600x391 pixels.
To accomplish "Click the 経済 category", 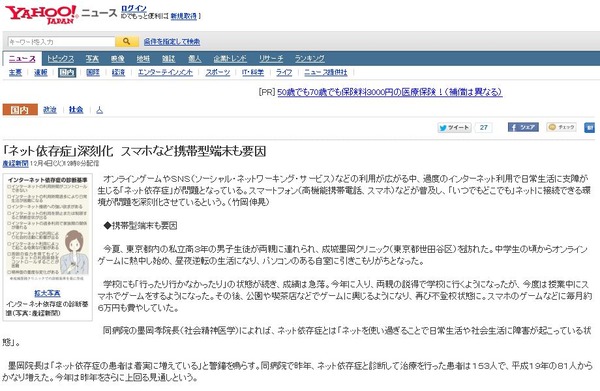I will [118, 72].
